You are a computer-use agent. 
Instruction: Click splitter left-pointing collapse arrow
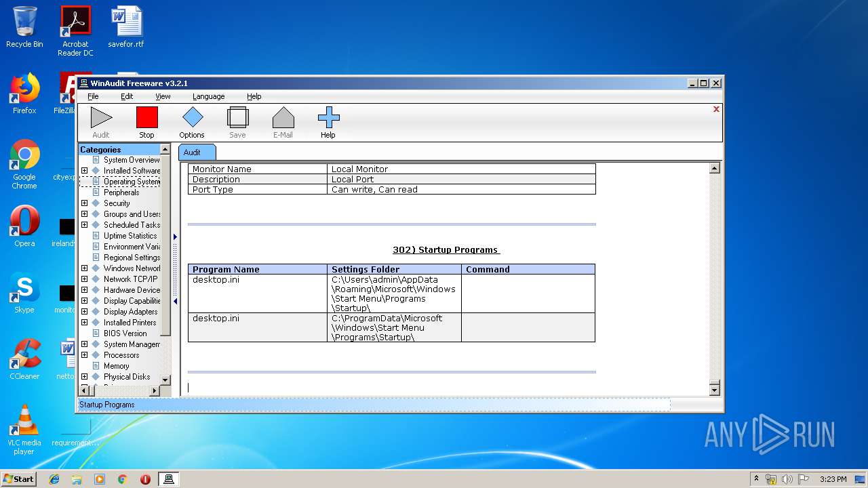(175, 301)
